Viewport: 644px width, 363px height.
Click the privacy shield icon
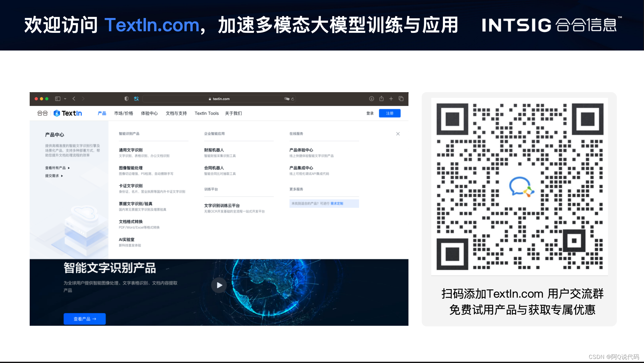(x=126, y=99)
